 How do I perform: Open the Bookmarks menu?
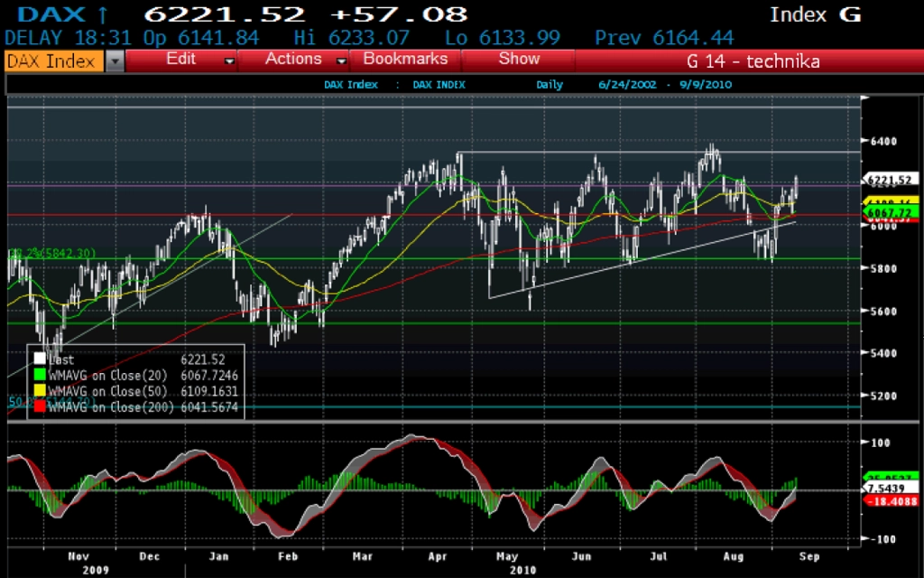(x=405, y=59)
